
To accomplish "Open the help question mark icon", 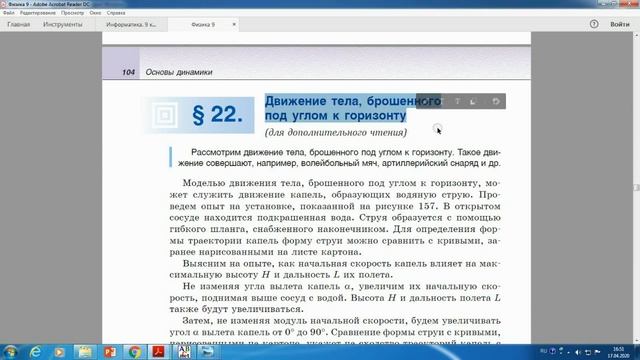I will point(594,24).
